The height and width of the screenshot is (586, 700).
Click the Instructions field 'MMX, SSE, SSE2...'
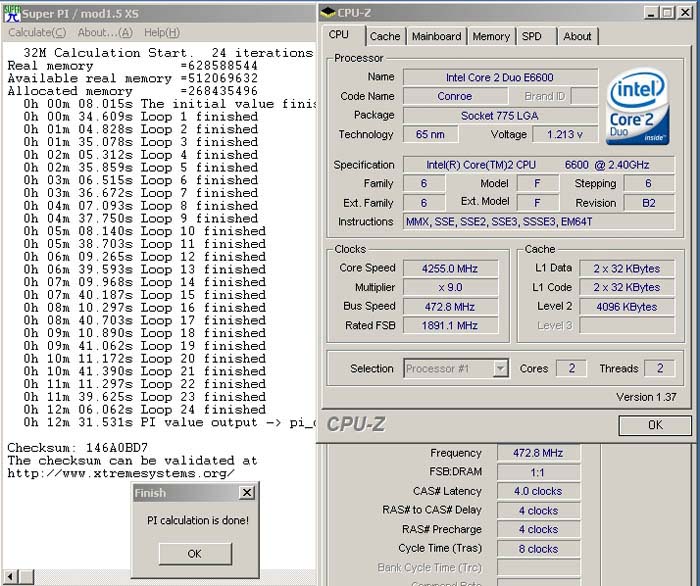coord(539,221)
